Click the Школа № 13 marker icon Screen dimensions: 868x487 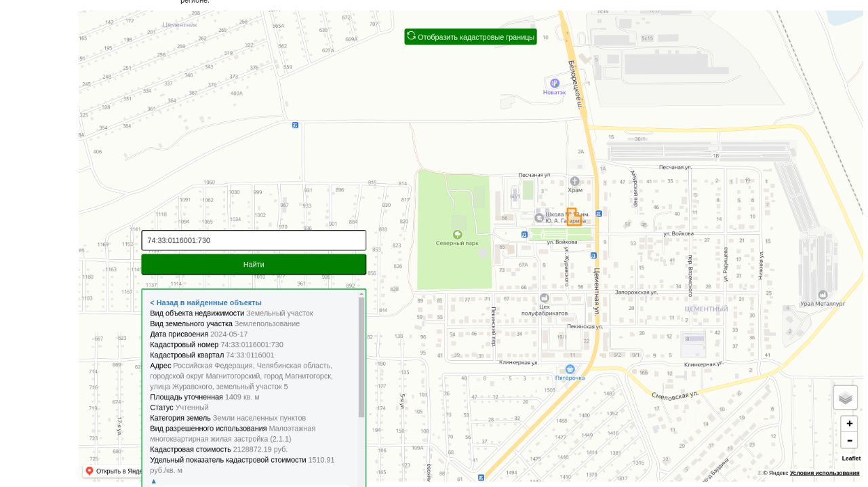coord(538,217)
